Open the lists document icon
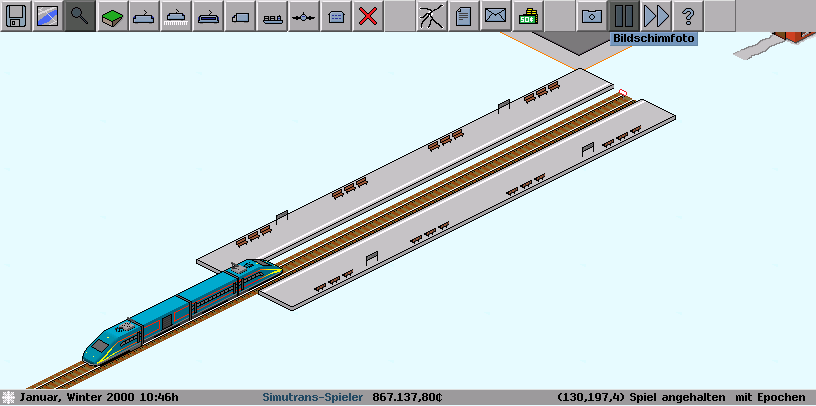Screen dimensions: 816x406 [x=463, y=16]
